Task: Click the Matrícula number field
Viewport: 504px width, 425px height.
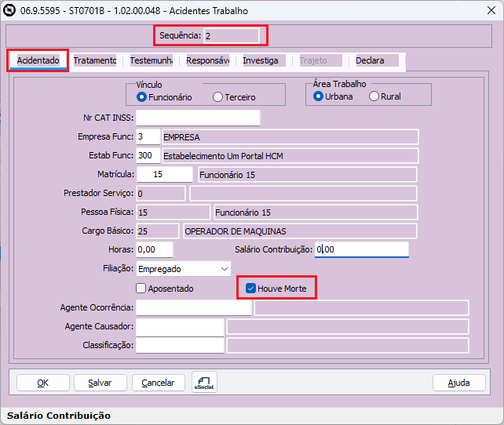Action: point(165,174)
